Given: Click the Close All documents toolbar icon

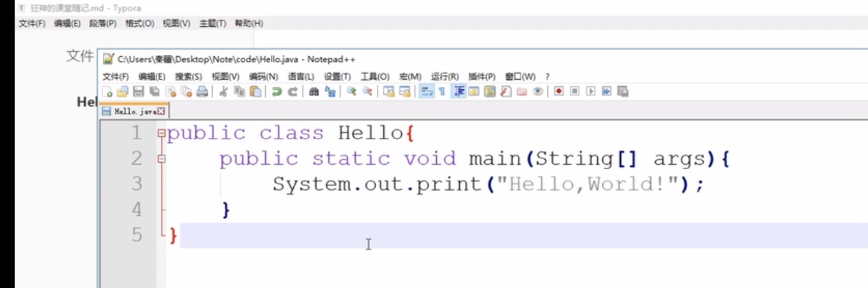Looking at the screenshot, I should 186,91.
